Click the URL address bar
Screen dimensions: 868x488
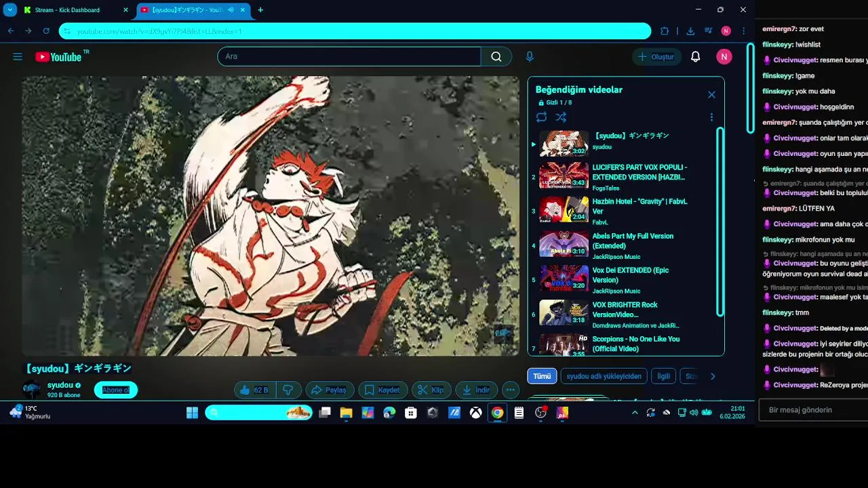355,31
